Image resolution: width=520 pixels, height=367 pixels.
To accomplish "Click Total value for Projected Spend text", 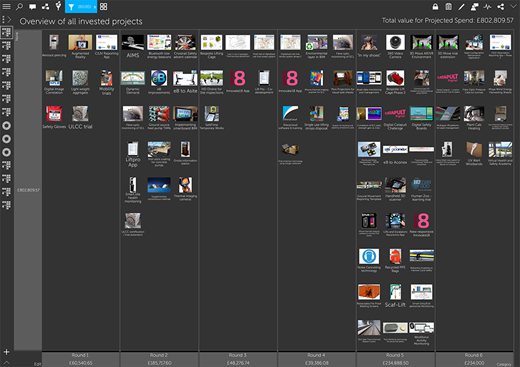I will [x=448, y=20].
